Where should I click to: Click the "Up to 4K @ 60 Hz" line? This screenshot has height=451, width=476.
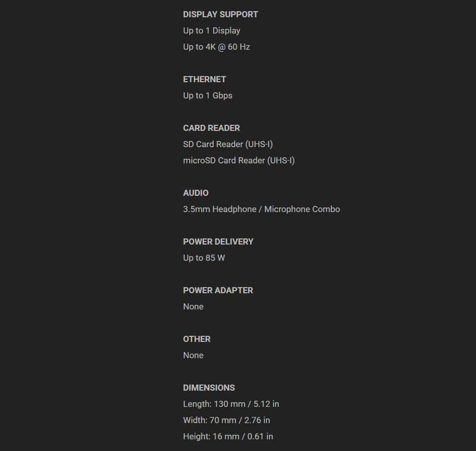pyautogui.click(x=216, y=47)
